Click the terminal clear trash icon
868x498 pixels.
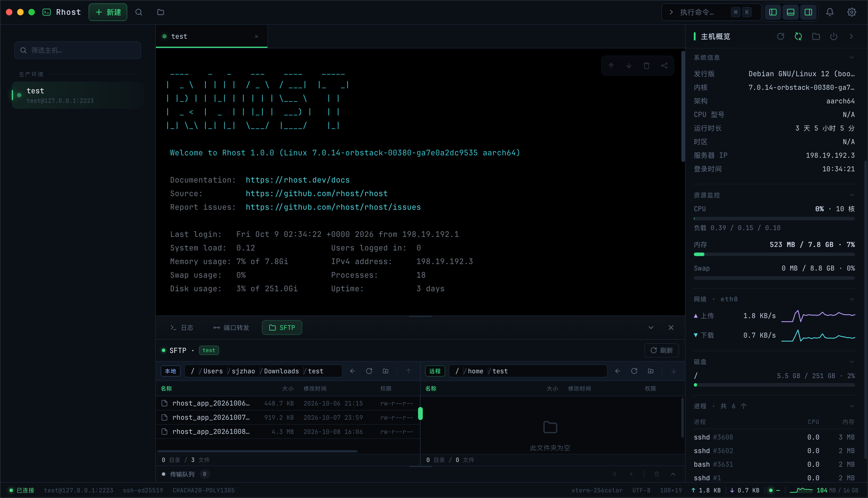pos(647,65)
